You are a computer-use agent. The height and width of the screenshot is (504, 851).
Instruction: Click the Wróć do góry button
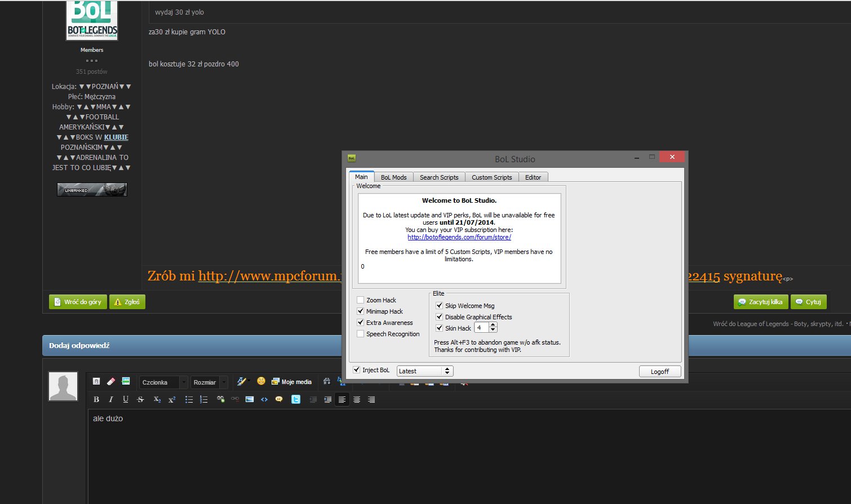point(78,302)
